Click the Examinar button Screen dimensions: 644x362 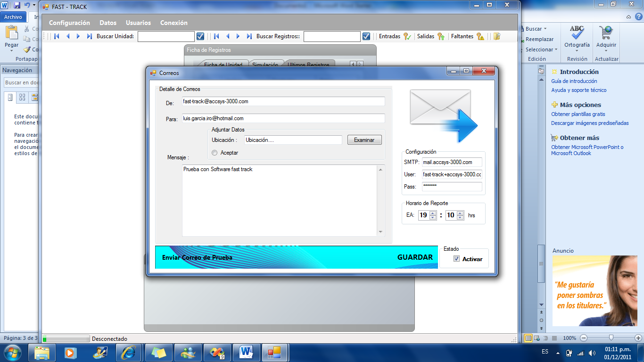coord(364,140)
